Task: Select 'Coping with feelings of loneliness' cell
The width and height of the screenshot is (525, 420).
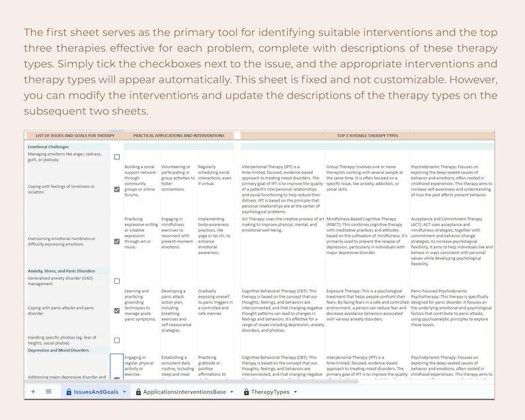Action: pos(68,189)
